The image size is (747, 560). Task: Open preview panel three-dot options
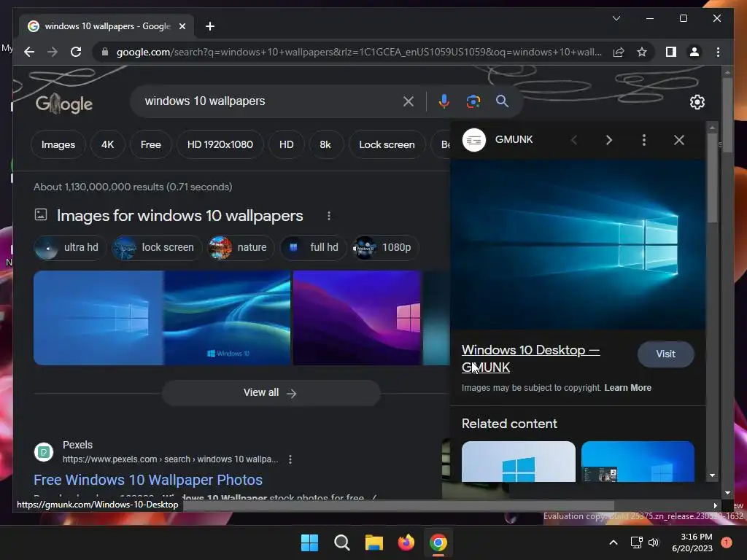point(644,140)
